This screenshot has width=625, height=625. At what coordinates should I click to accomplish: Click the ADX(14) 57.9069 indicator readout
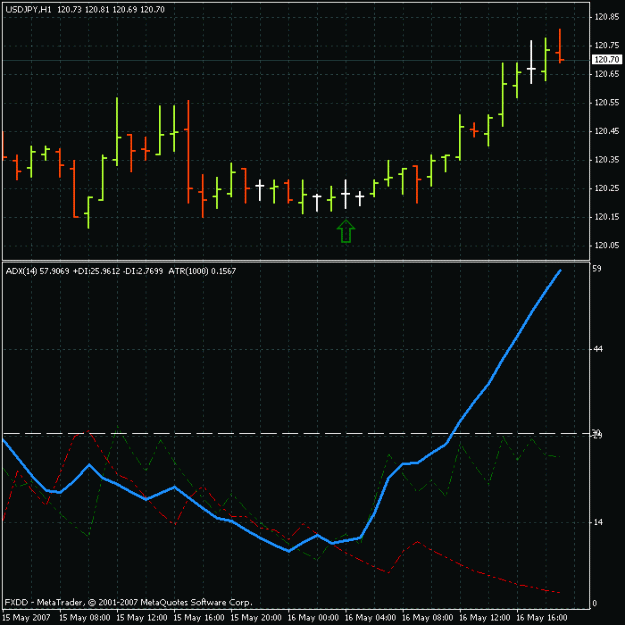pos(37,271)
